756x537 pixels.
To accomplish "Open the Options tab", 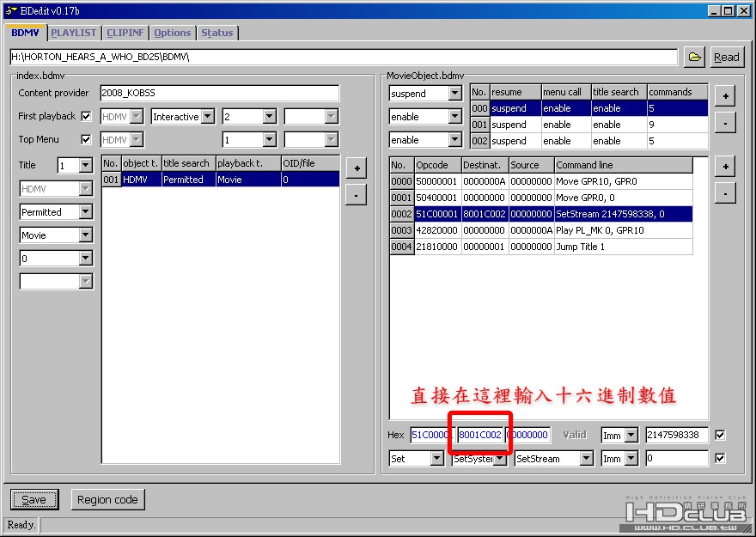I will tap(173, 33).
